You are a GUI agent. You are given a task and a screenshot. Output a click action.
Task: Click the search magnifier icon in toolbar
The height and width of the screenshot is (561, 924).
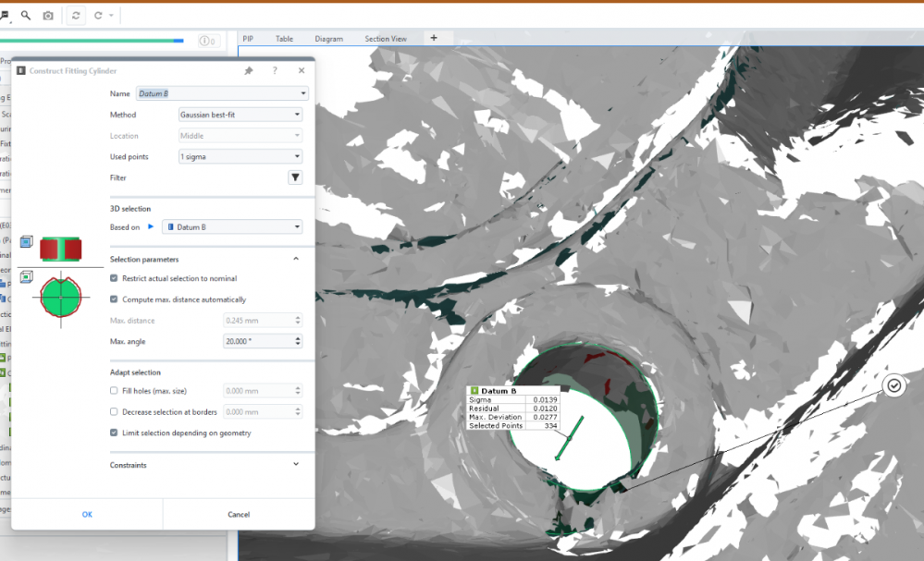(x=25, y=16)
